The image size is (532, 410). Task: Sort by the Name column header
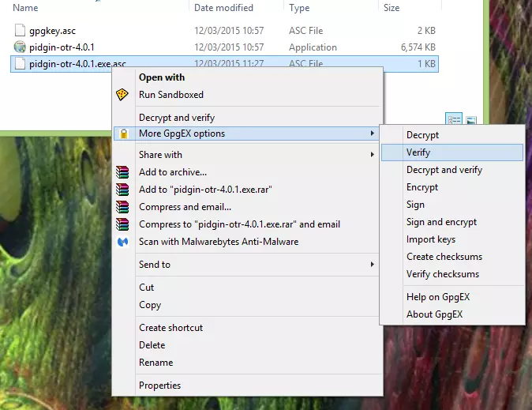[26, 8]
